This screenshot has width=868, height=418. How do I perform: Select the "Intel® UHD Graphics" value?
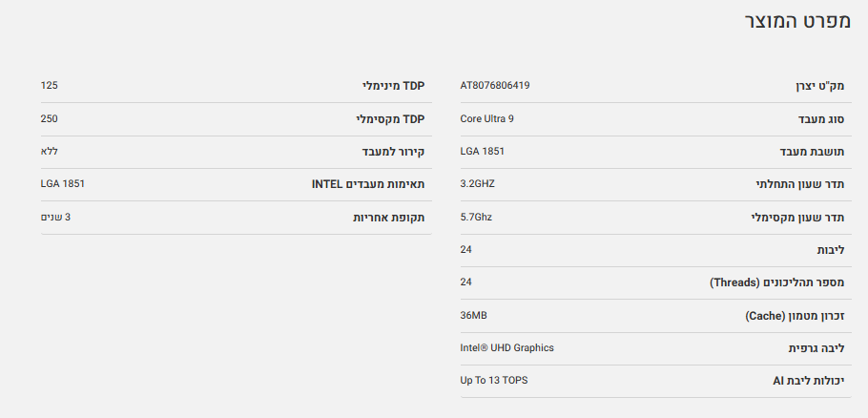tap(506, 347)
